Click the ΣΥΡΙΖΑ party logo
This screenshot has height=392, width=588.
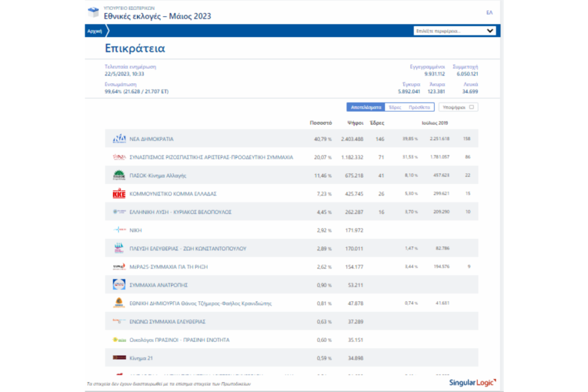point(119,157)
